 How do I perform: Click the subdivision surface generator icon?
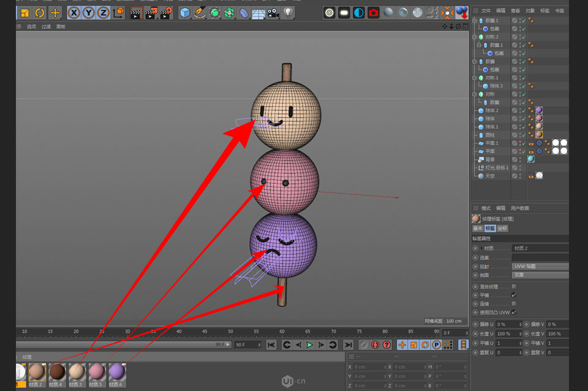tap(214, 13)
